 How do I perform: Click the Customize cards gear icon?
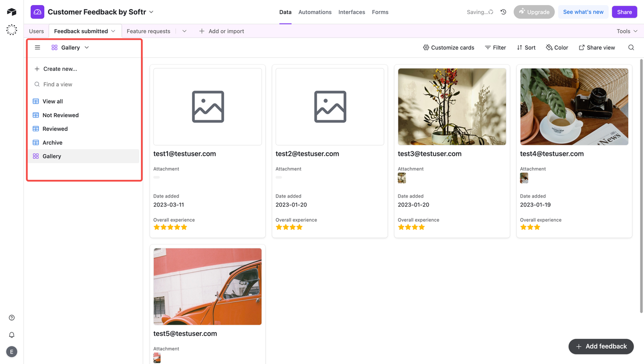click(427, 47)
